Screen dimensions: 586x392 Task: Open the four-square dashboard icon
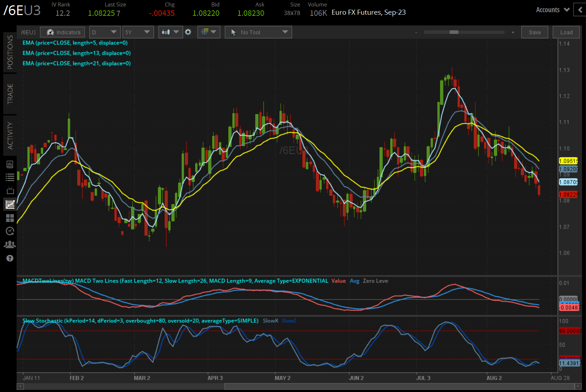[10, 218]
